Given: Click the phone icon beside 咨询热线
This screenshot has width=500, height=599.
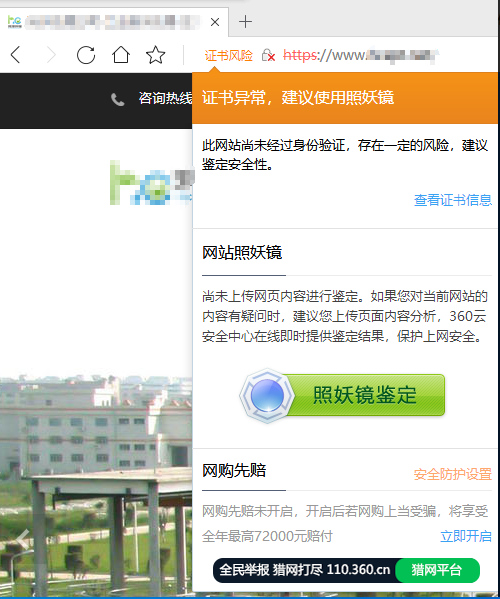Looking at the screenshot, I should [118, 100].
